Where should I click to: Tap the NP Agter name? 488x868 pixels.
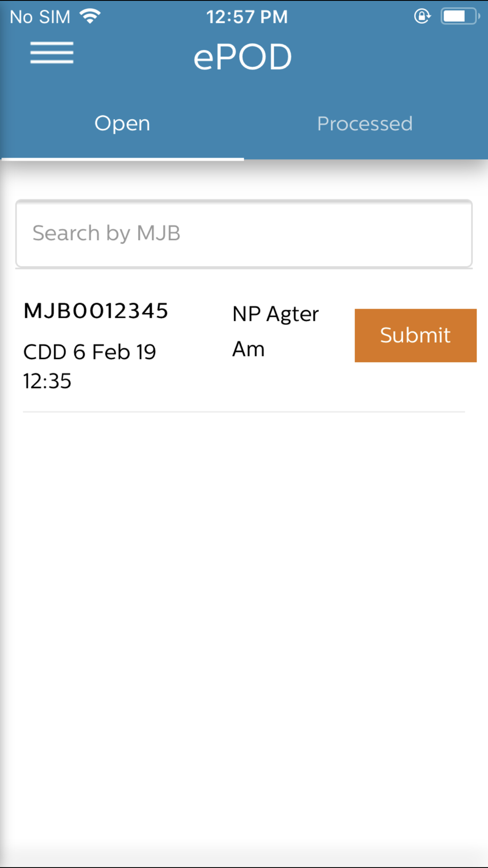tap(275, 314)
